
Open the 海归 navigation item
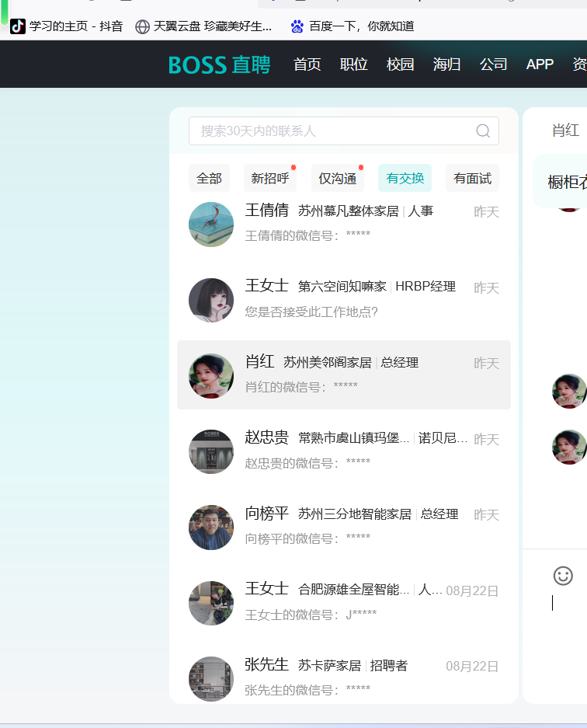click(x=446, y=64)
